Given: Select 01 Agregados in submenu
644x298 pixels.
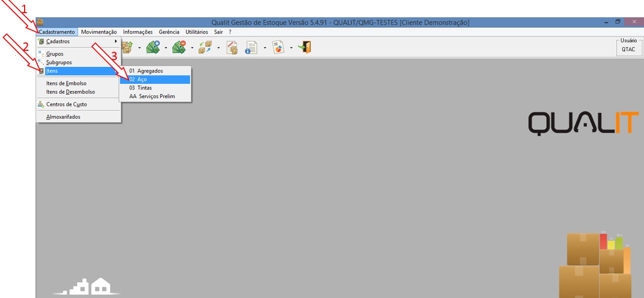Looking at the screenshot, I should [156, 71].
